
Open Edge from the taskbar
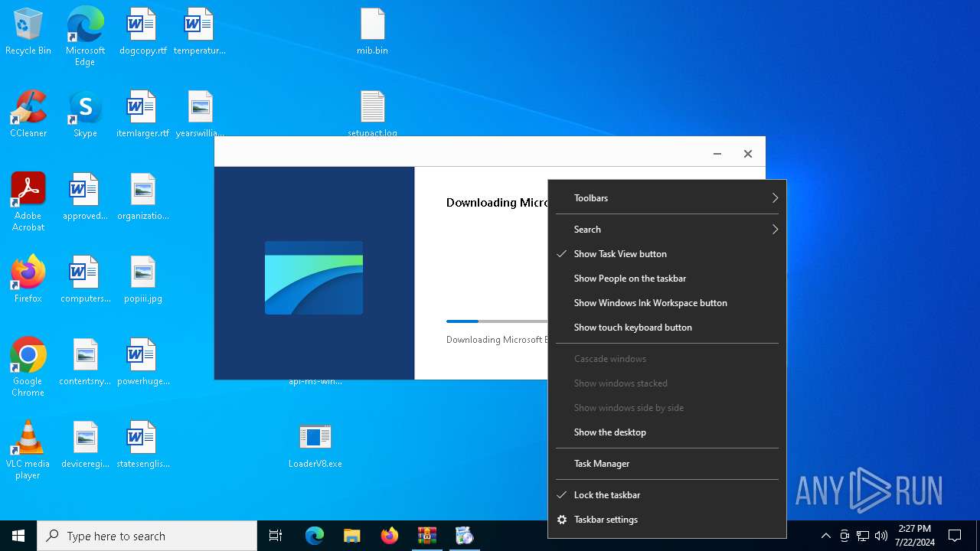click(x=315, y=536)
